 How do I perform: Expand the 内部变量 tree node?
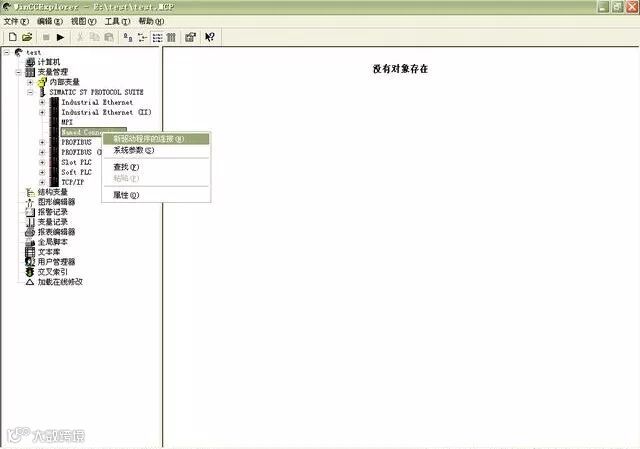(x=30, y=82)
